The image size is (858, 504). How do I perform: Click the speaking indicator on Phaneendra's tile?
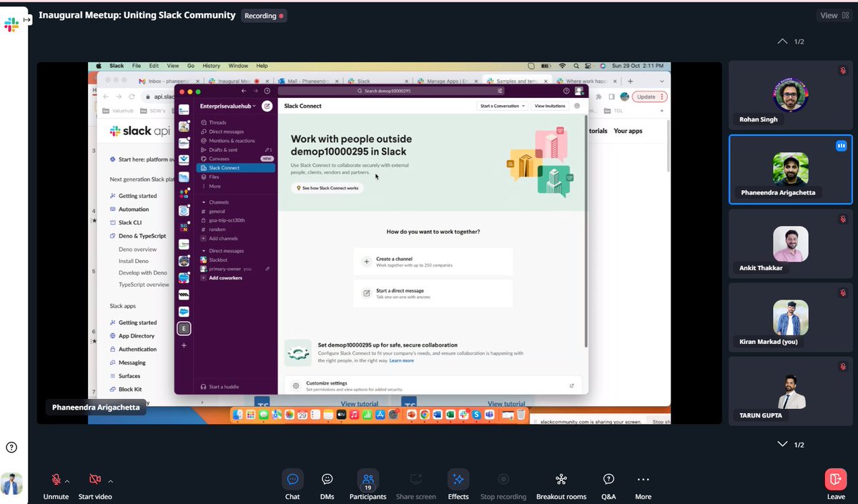click(841, 145)
